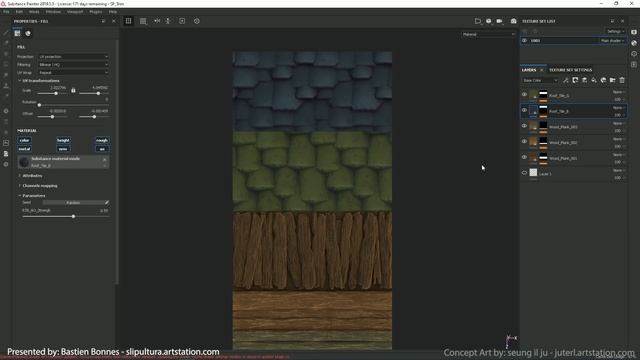The width and height of the screenshot is (640, 360).
Task: Hide the Wood_Plank_002 layer
Action: (524, 141)
